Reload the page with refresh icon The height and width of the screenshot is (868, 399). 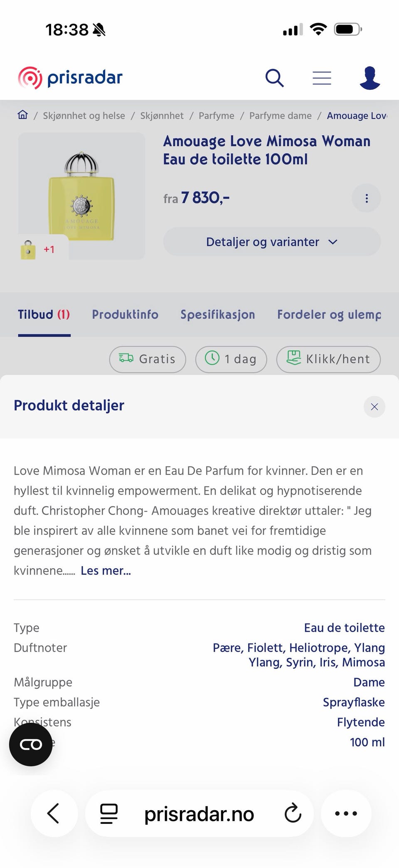(x=293, y=813)
